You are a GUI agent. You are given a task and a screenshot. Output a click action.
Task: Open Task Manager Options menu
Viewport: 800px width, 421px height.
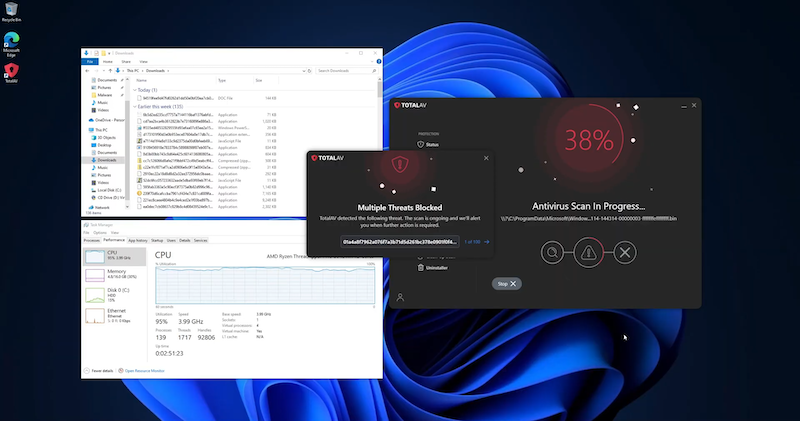(x=100, y=233)
